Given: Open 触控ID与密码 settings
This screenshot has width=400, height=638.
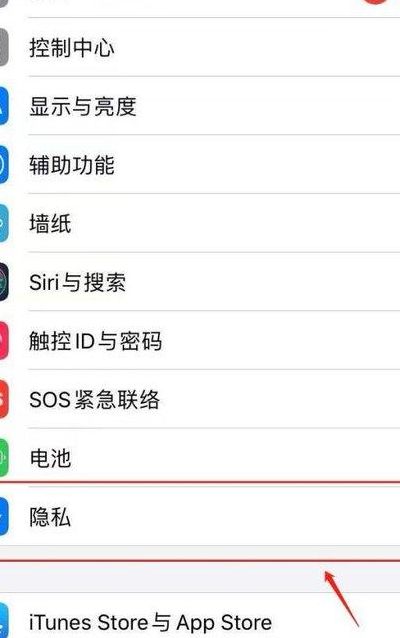Looking at the screenshot, I should point(200,341).
